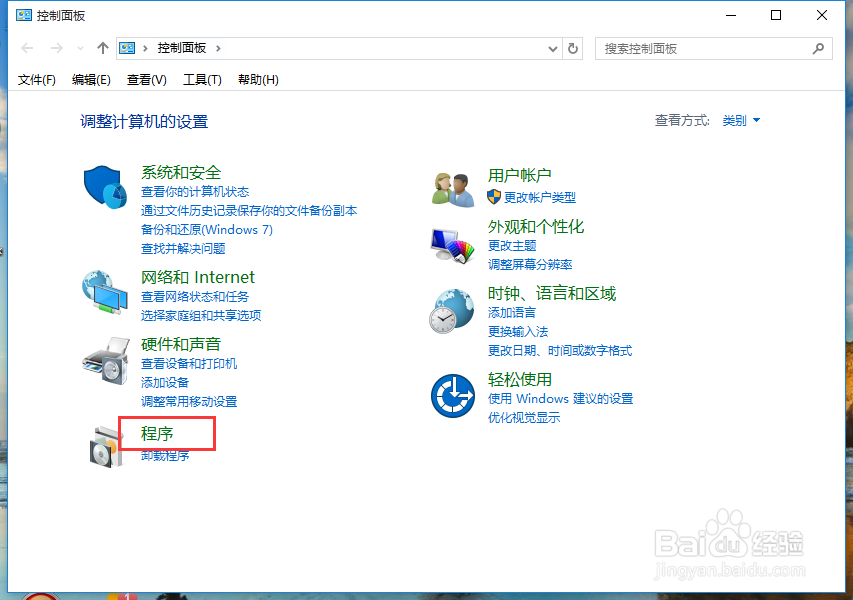Refresh the Control Panel view
853x600 pixels.
[x=573, y=48]
